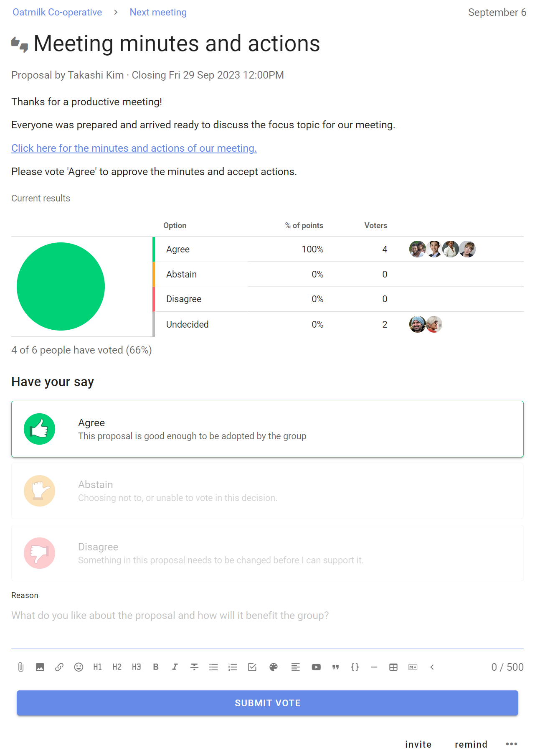Image resolution: width=535 pixels, height=756 pixels.
Task: Insert an image into the reason field
Action: point(40,667)
